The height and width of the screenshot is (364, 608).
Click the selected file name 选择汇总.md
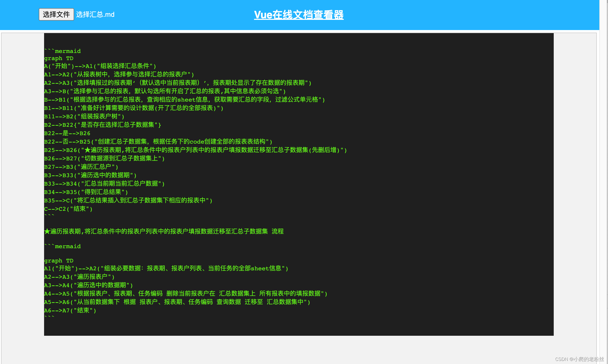pyautogui.click(x=95, y=15)
